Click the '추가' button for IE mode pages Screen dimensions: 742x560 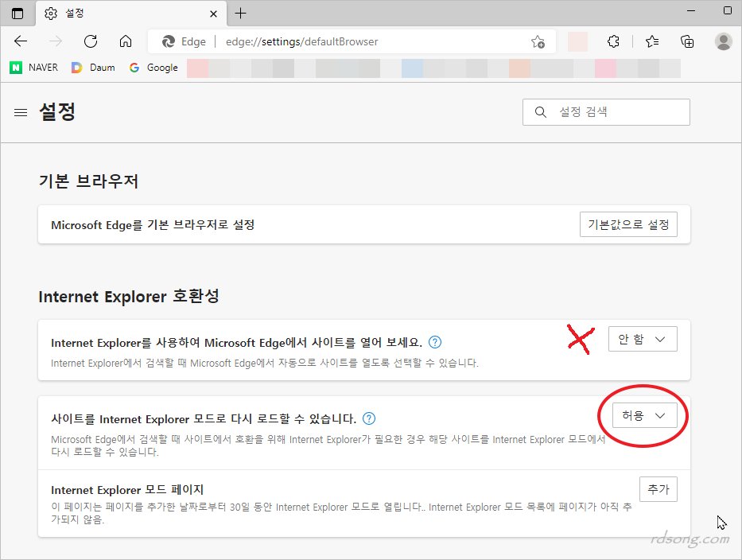tap(658, 489)
